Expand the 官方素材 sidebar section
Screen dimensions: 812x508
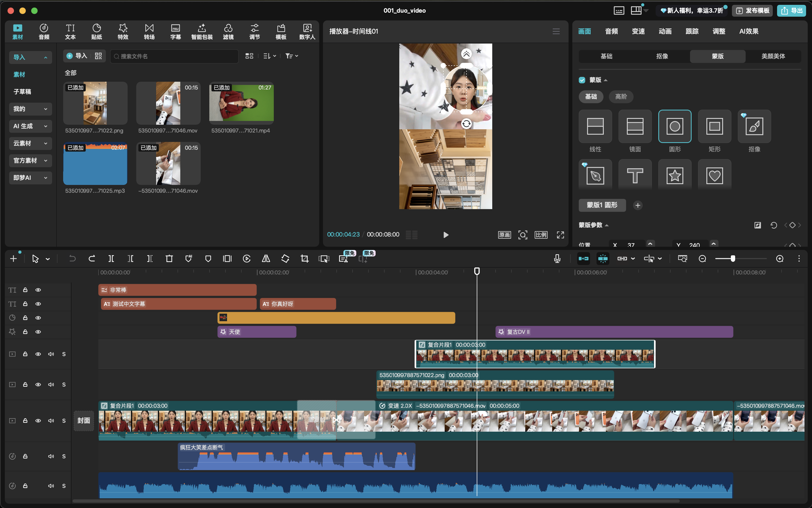(x=30, y=161)
